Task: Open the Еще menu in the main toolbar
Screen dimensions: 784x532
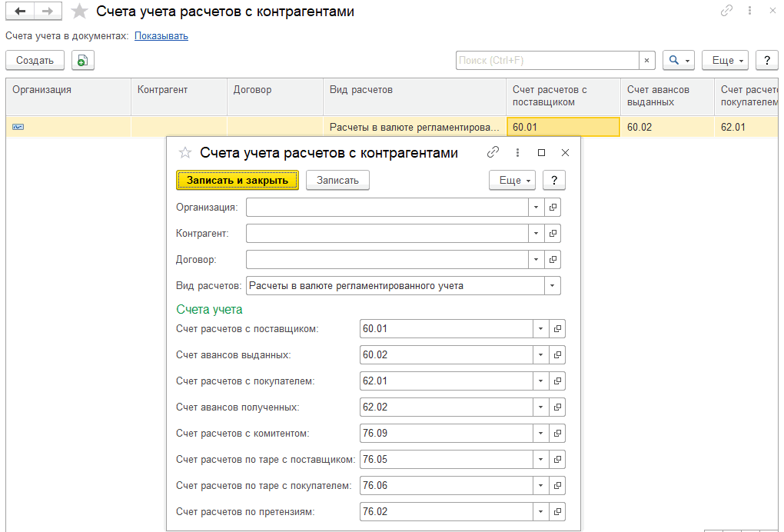Action: click(x=725, y=61)
